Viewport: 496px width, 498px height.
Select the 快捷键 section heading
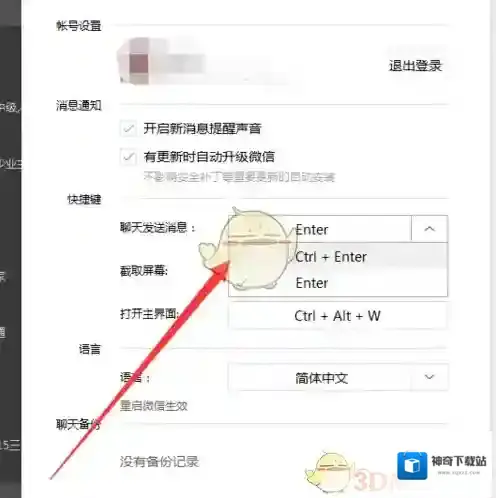84,199
